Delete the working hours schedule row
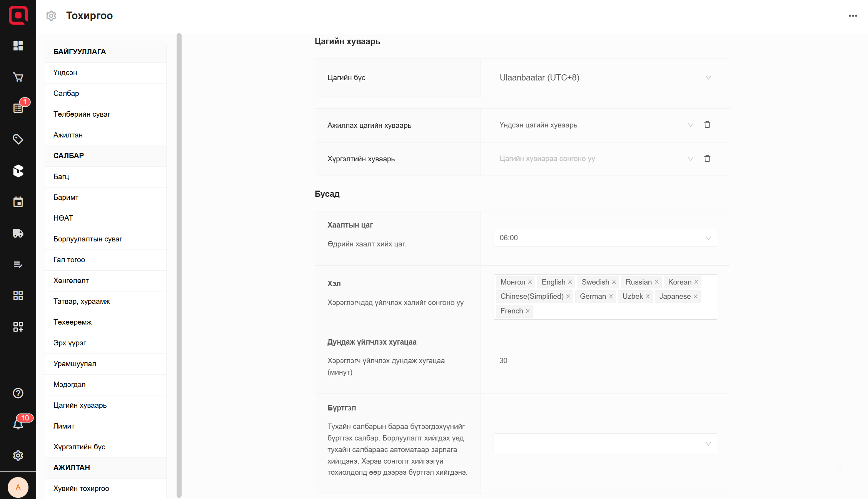The height and width of the screenshot is (499, 868). click(x=707, y=125)
